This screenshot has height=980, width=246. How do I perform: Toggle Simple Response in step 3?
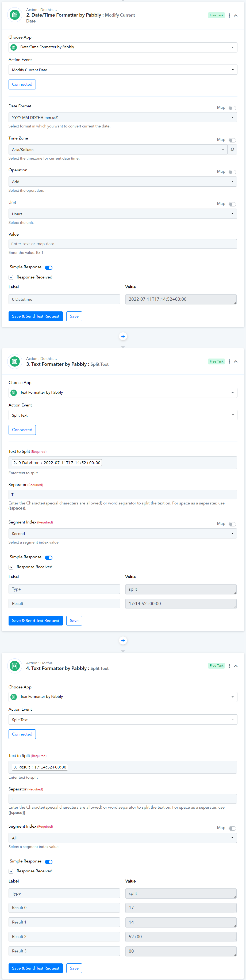tap(49, 557)
